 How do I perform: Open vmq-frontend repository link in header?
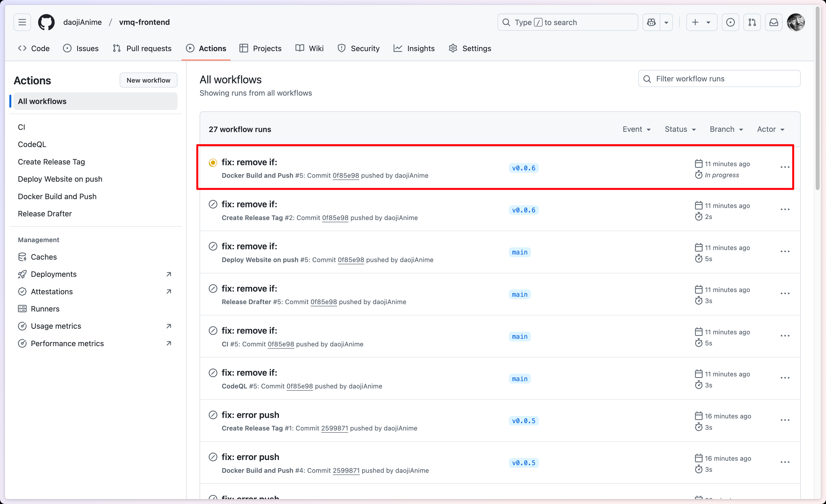(144, 22)
